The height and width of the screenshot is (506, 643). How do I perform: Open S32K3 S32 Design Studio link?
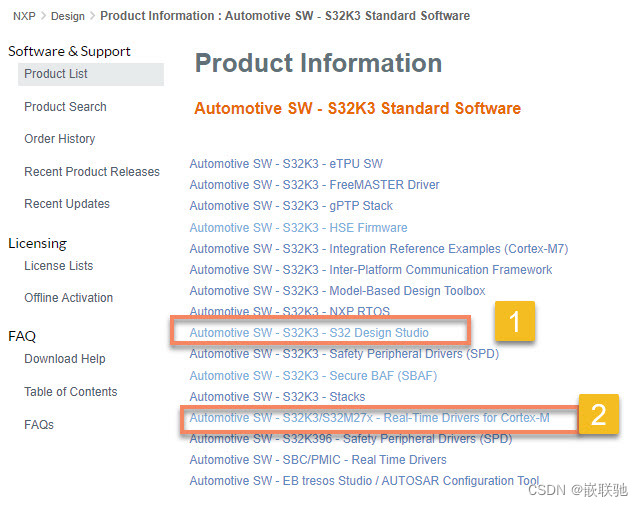coord(309,333)
